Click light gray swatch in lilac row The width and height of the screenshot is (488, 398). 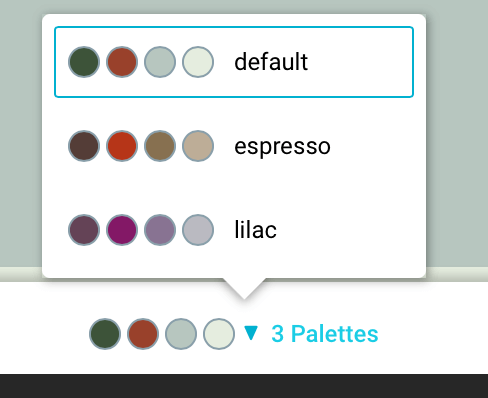(x=198, y=230)
